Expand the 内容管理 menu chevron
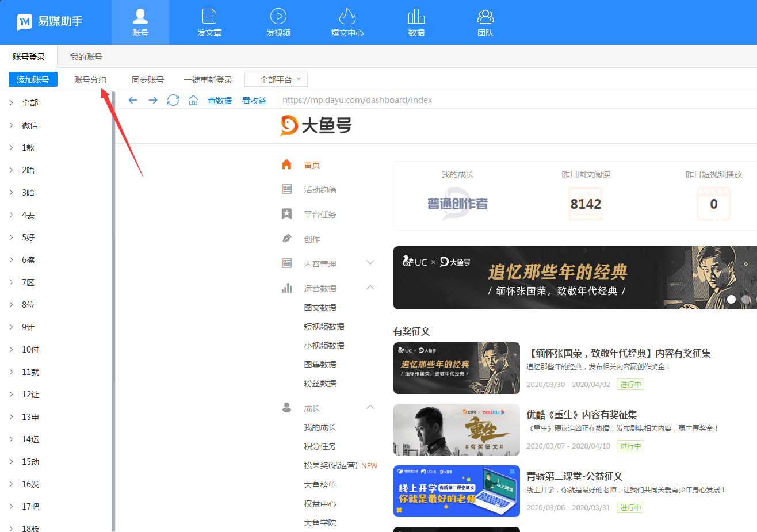Screen dimensions: 757x532 pos(370,263)
